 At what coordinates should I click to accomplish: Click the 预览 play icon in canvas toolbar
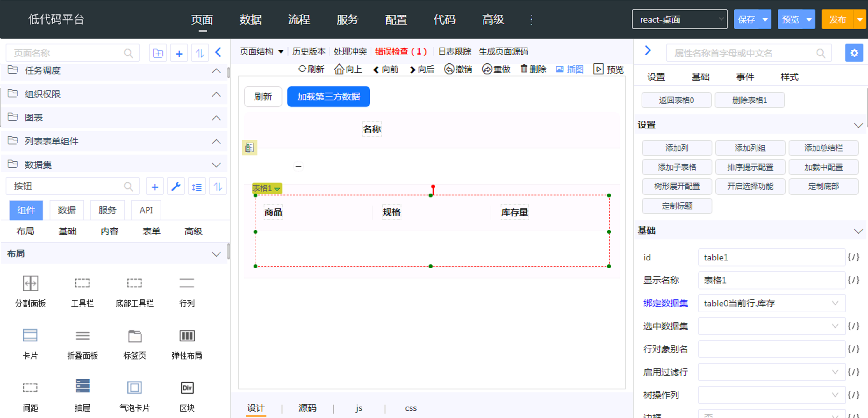tap(599, 69)
